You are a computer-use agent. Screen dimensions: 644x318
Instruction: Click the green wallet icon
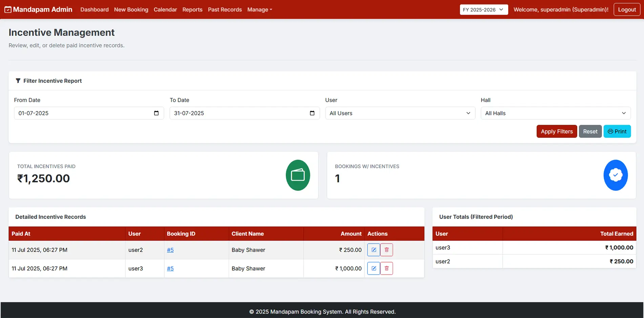[x=298, y=175]
